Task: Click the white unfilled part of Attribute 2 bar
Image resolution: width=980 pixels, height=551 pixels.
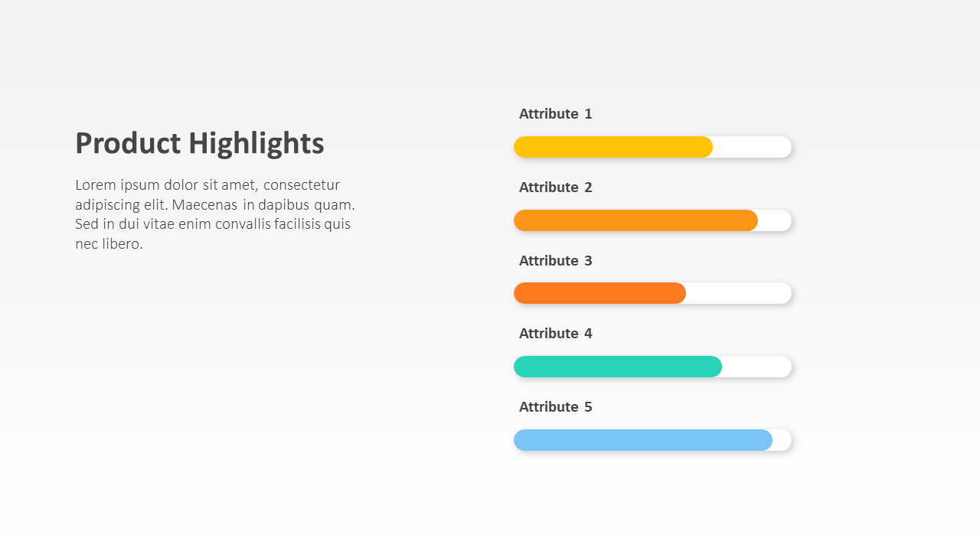Action: (x=775, y=220)
